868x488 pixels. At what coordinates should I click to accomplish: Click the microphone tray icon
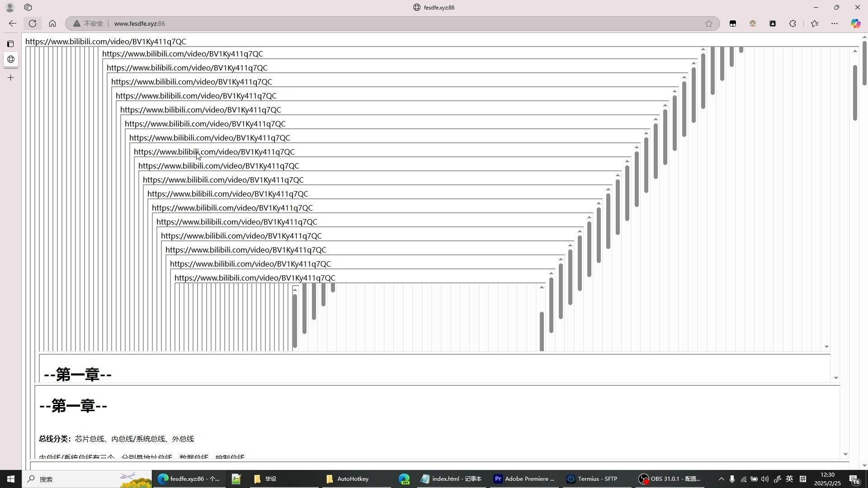732,479
